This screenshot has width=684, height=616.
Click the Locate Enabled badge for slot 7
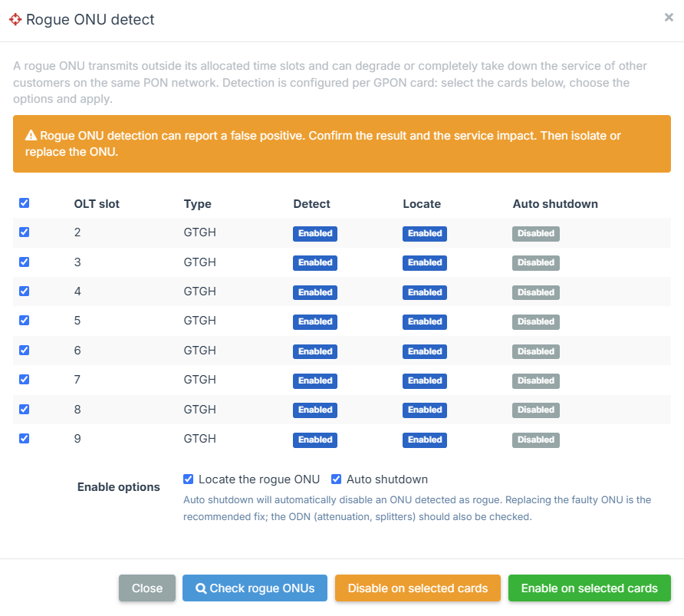(x=425, y=380)
